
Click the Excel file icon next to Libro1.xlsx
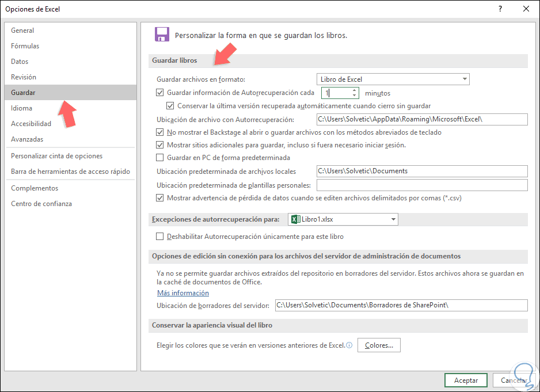click(x=295, y=219)
